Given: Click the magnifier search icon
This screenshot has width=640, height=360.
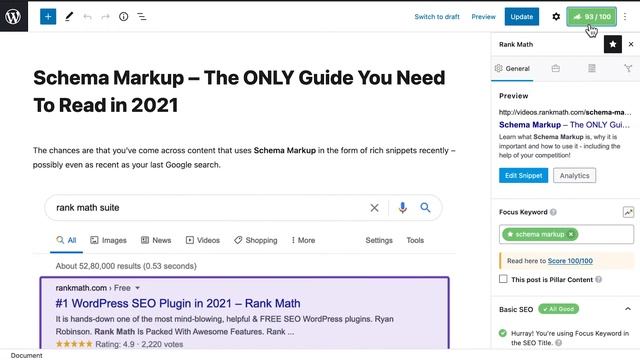Looking at the screenshot, I should click(x=425, y=208).
